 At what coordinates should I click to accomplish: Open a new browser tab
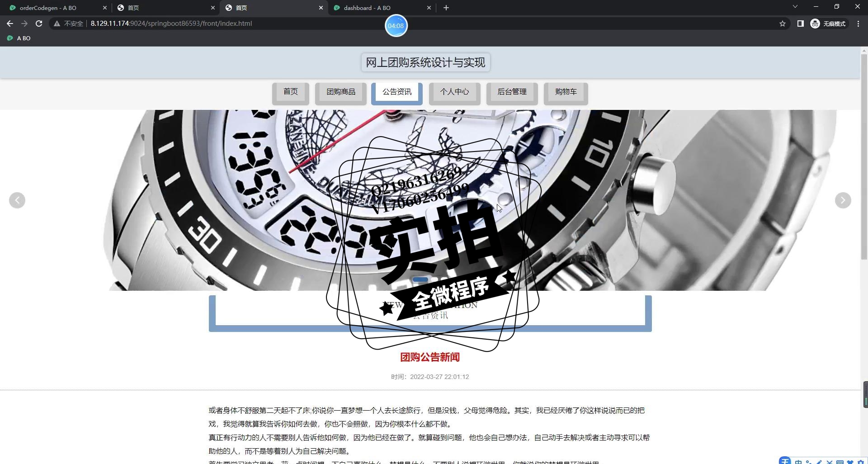click(x=446, y=8)
